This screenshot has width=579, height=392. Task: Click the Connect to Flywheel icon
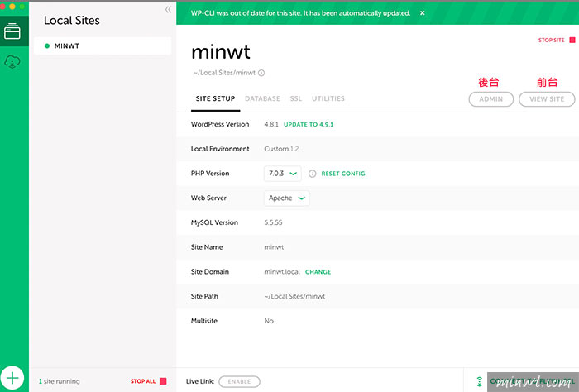coord(479,381)
